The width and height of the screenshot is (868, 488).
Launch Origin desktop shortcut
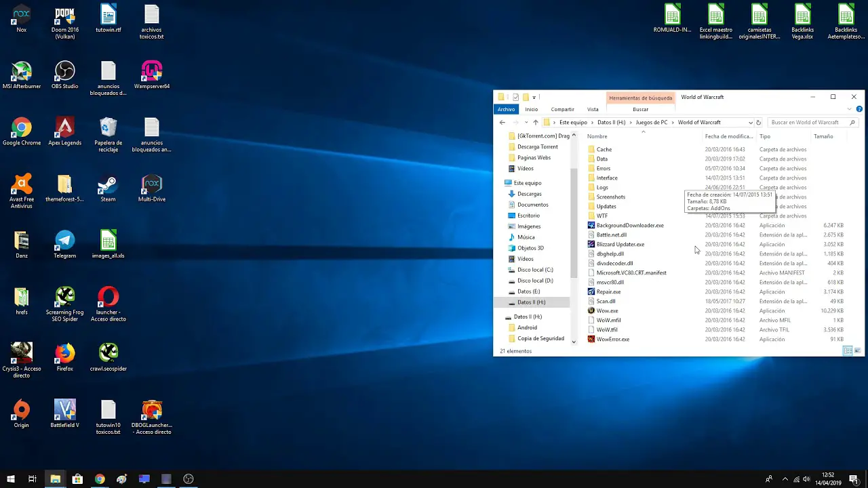click(x=21, y=414)
